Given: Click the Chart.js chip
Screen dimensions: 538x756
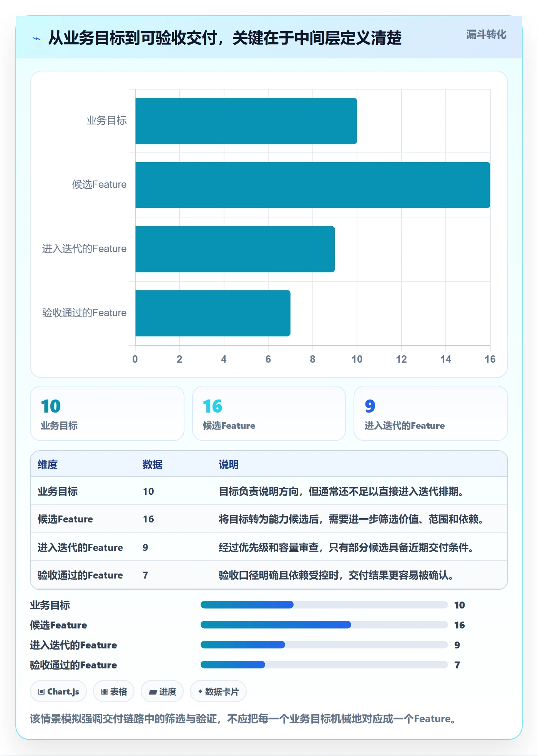Looking at the screenshot, I should [x=58, y=691].
